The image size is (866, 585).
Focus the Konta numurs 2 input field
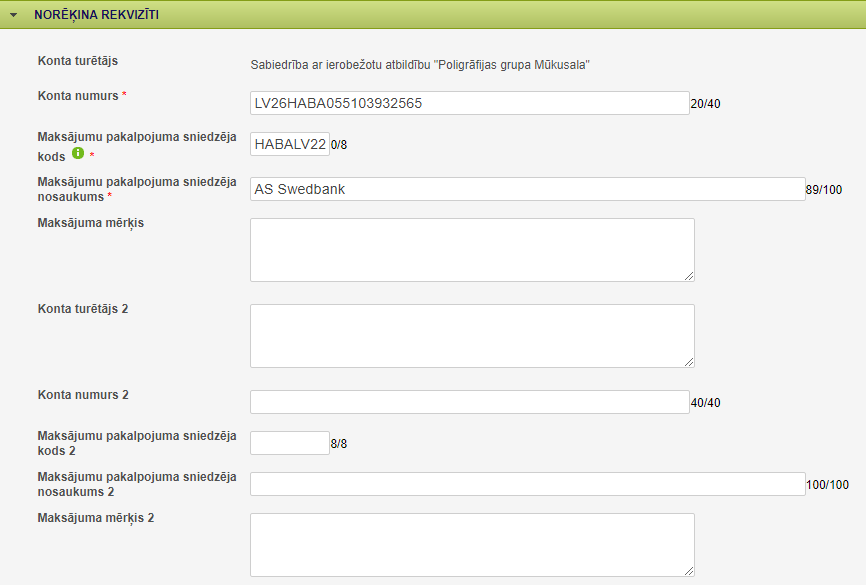pyautogui.click(x=469, y=402)
